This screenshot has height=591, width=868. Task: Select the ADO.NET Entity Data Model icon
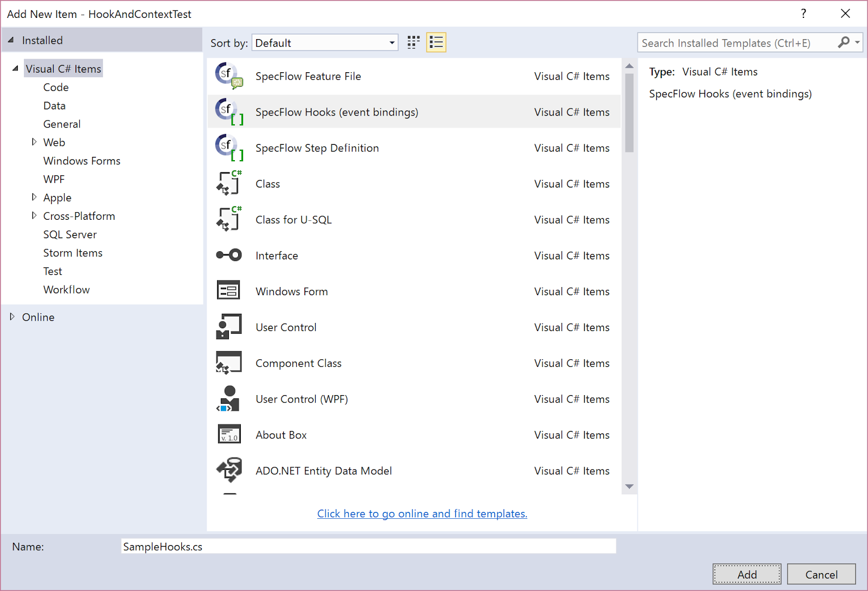pyautogui.click(x=229, y=470)
